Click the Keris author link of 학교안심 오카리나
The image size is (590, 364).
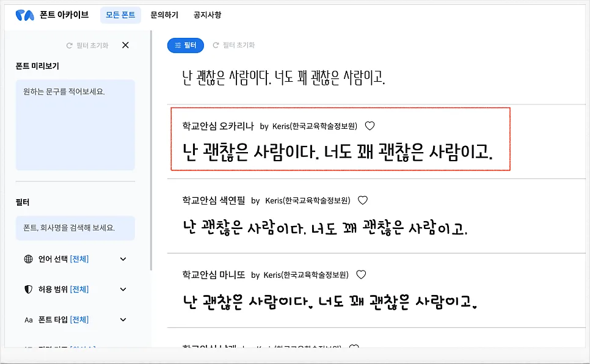pos(315,126)
